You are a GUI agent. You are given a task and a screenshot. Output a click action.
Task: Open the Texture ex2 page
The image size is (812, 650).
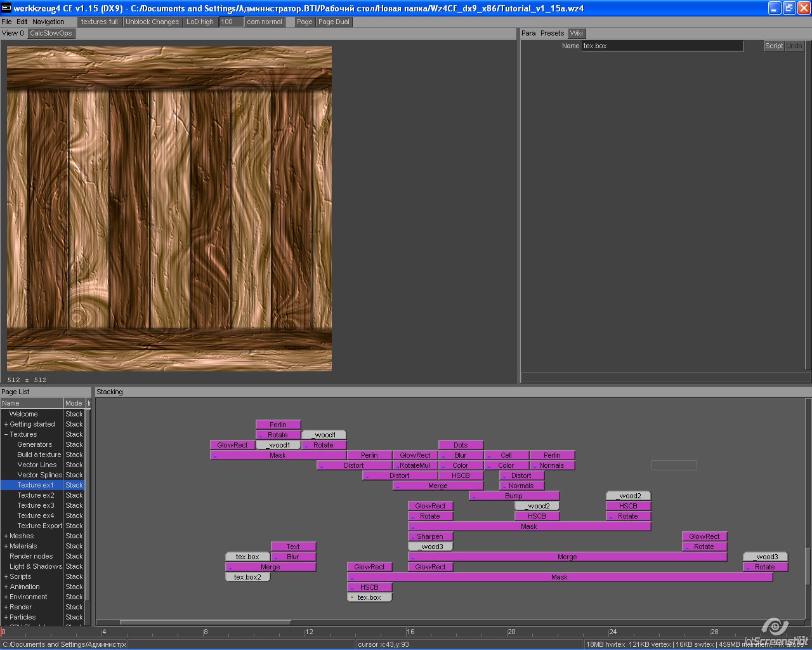tap(36, 495)
